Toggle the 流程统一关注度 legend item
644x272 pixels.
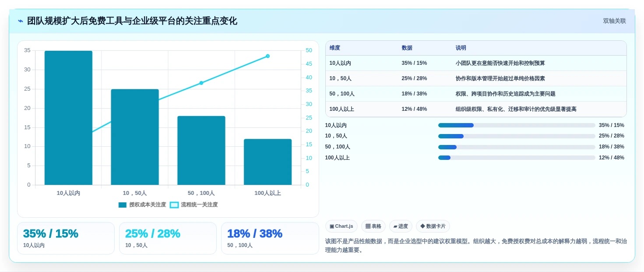tap(194, 205)
